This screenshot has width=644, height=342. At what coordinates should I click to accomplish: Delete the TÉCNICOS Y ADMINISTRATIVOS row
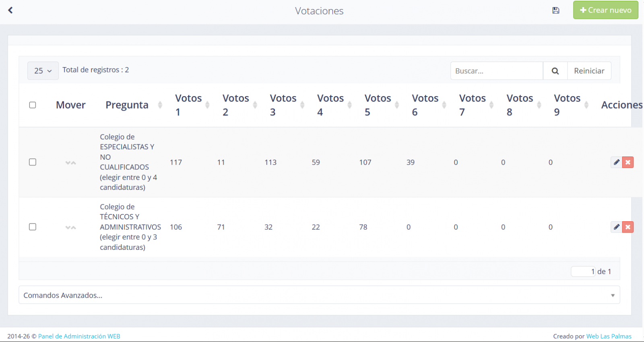[628, 227]
